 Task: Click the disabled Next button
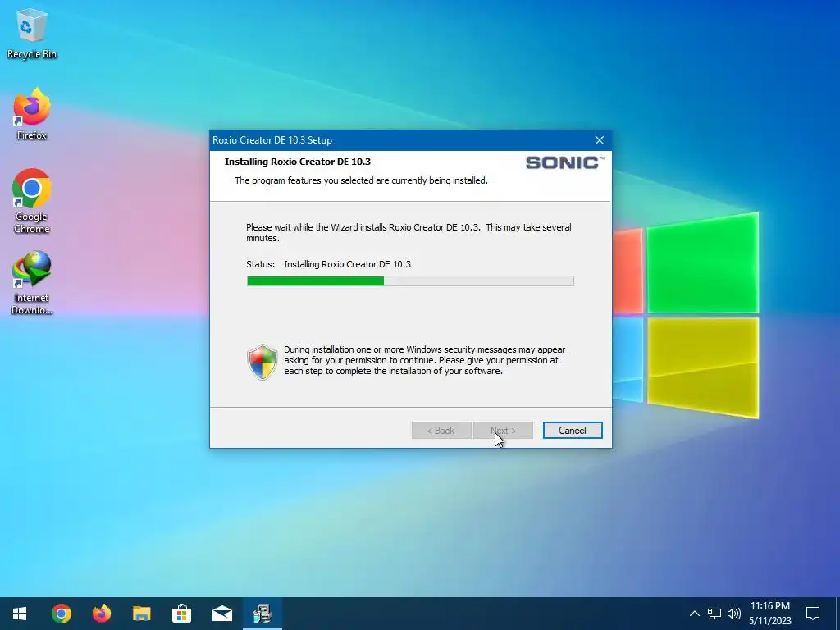(503, 430)
